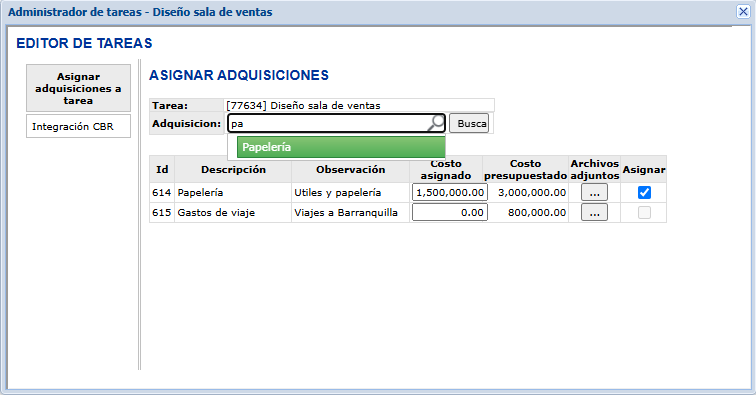Open the Asignar adquisiciones a tarea tab

coord(78,88)
